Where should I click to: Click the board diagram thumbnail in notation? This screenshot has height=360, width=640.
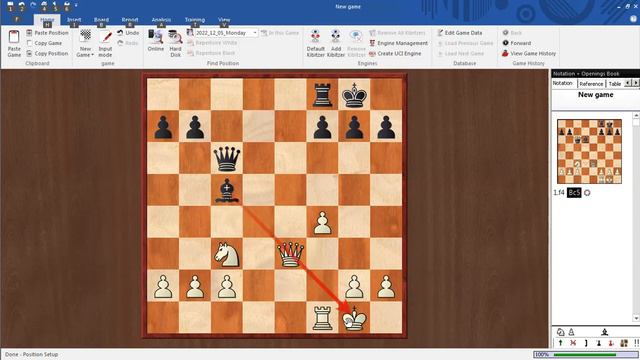click(x=589, y=151)
